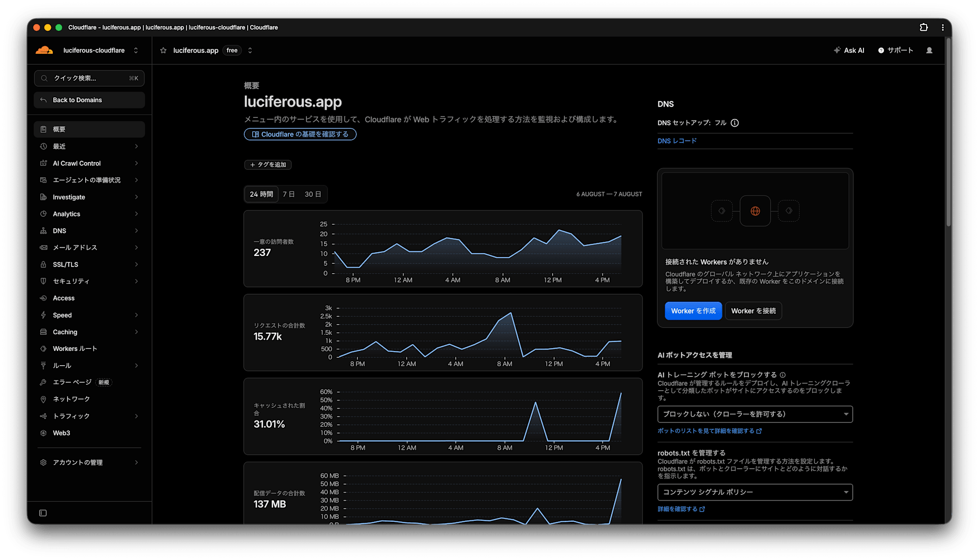The height and width of the screenshot is (560, 979).
Task: Open the browser three-dot menu
Action: pyautogui.click(x=943, y=27)
